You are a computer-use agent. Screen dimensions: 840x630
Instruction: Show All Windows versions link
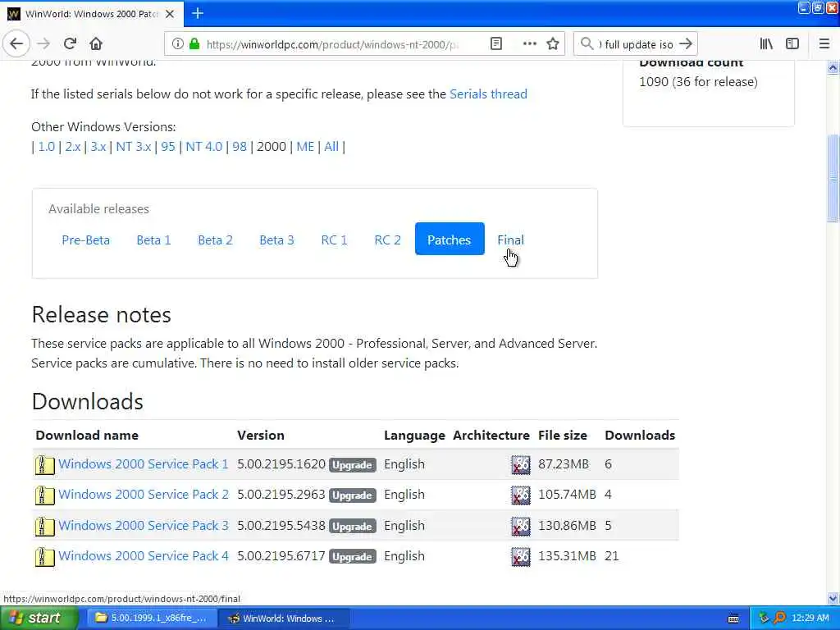331,146
